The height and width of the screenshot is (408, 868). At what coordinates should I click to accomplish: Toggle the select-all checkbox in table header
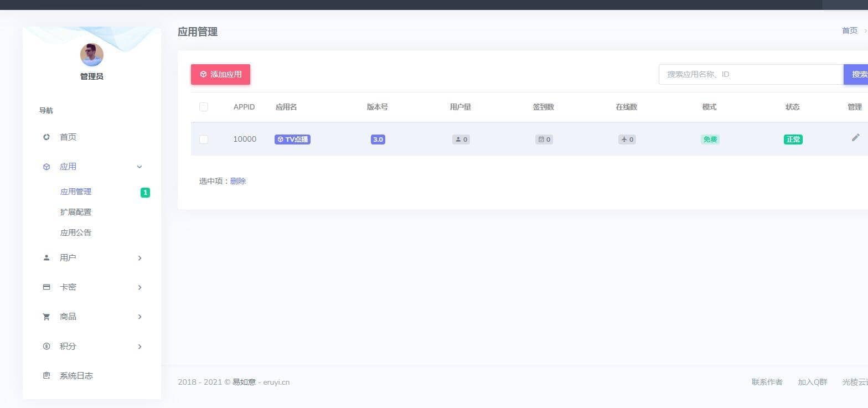tap(204, 107)
